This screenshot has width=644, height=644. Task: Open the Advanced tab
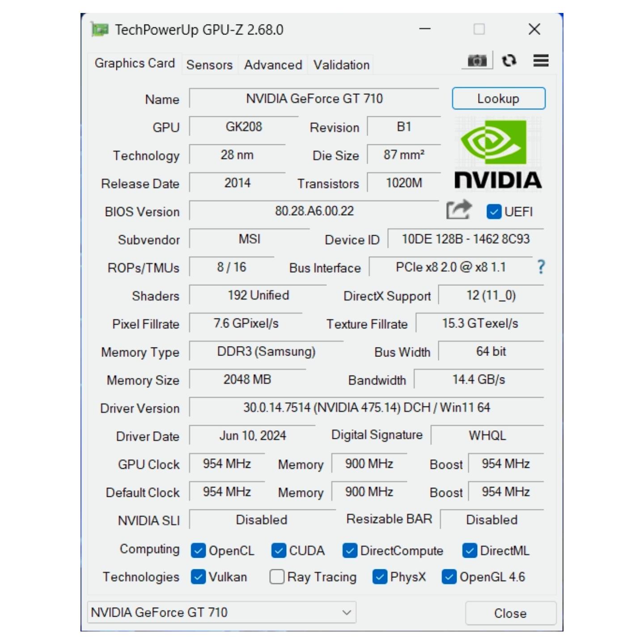pos(273,65)
